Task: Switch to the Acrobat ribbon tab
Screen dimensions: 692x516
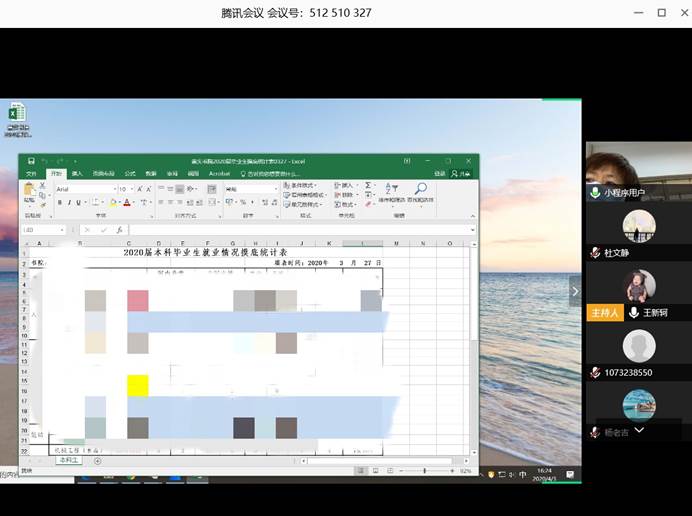Action: [219, 173]
